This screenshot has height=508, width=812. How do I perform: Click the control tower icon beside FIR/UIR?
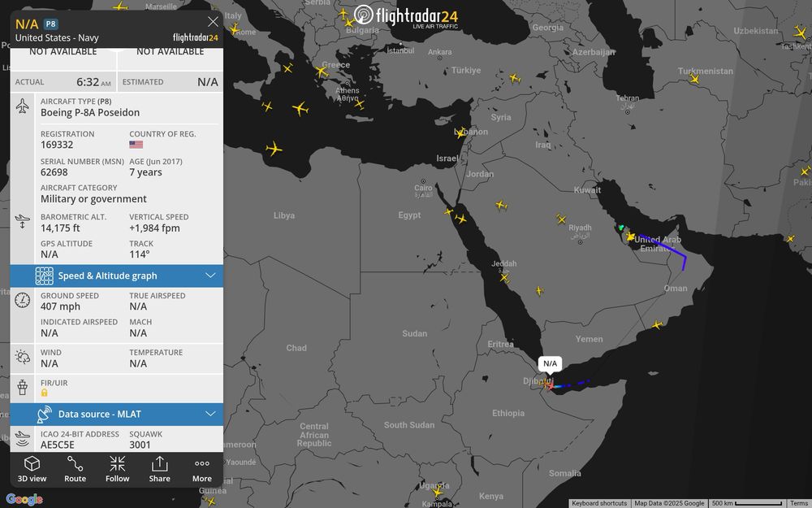[x=22, y=387]
